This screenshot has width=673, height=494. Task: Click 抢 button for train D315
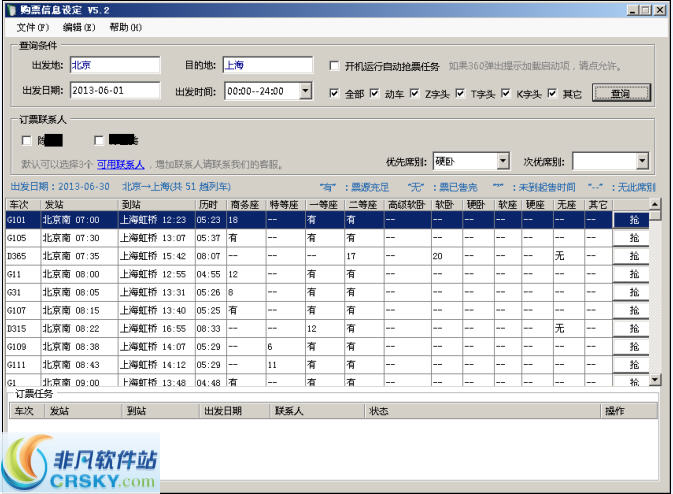click(x=631, y=328)
